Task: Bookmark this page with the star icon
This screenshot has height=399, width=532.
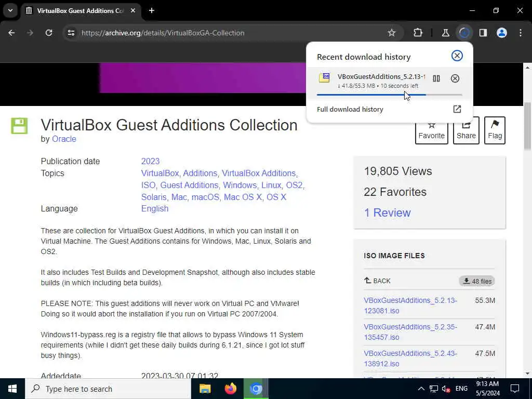Action: click(x=392, y=33)
